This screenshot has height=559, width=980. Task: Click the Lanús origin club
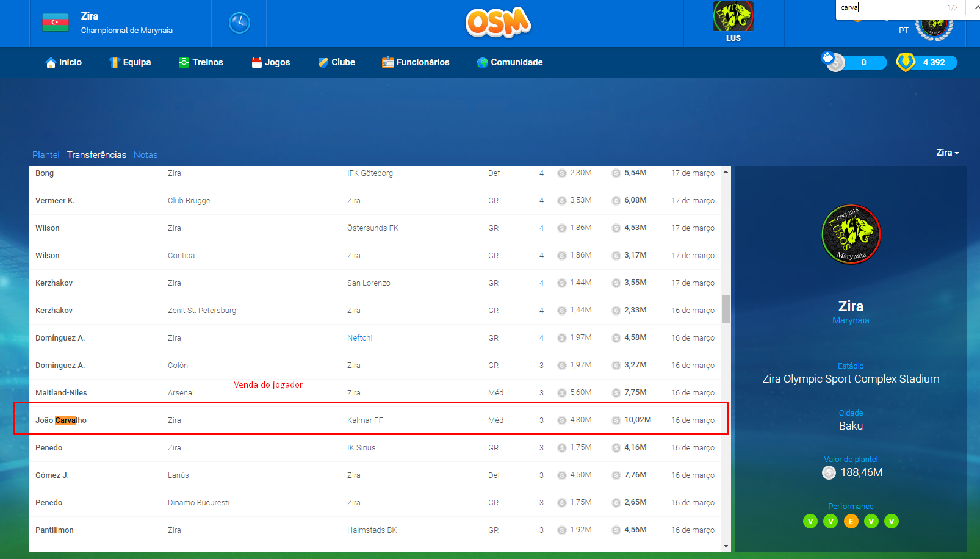178,475
